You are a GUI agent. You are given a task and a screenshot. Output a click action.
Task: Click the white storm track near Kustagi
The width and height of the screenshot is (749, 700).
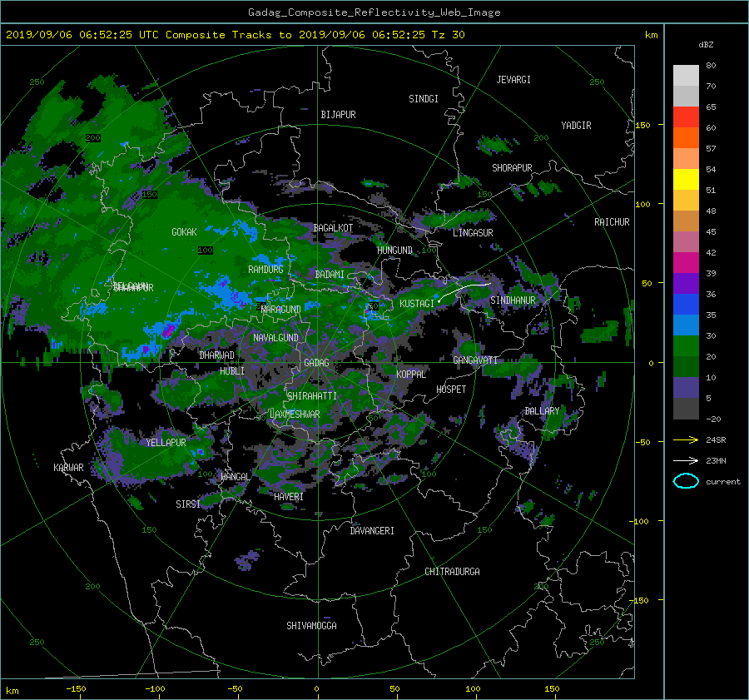(464, 291)
